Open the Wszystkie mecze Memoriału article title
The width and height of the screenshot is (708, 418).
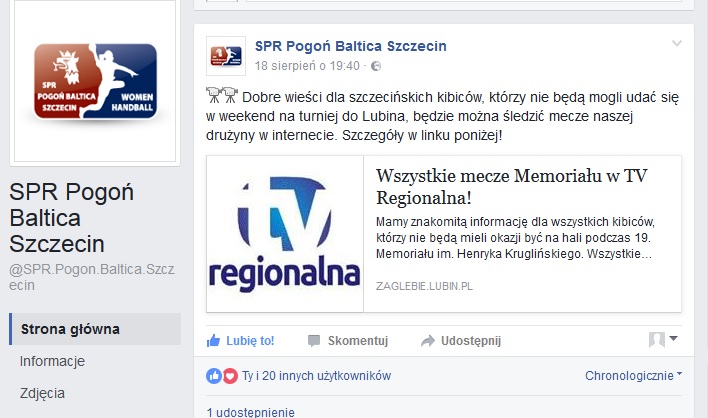click(512, 187)
